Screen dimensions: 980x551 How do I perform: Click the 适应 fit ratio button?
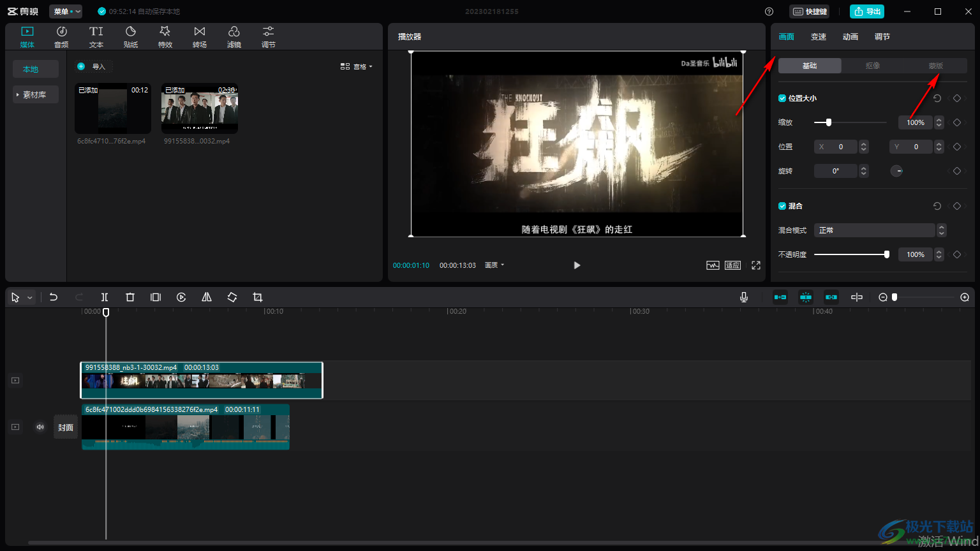732,265
